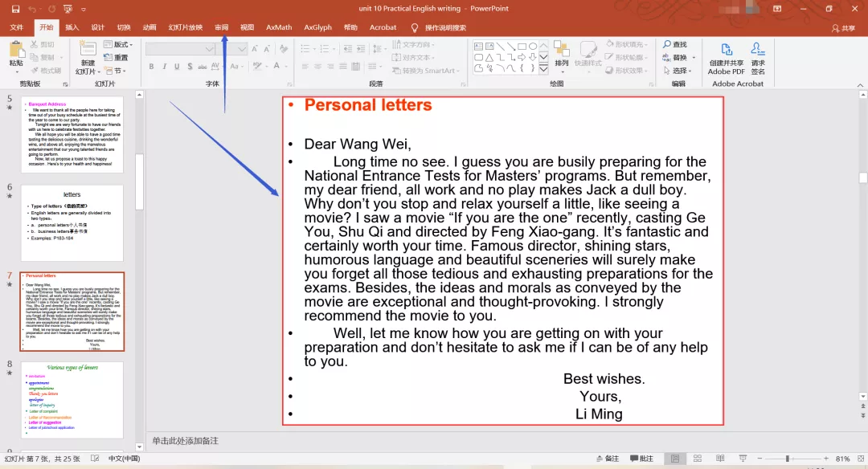The image size is (868, 469).
Task: Click the clear all formatting icon
Action: click(x=284, y=49)
